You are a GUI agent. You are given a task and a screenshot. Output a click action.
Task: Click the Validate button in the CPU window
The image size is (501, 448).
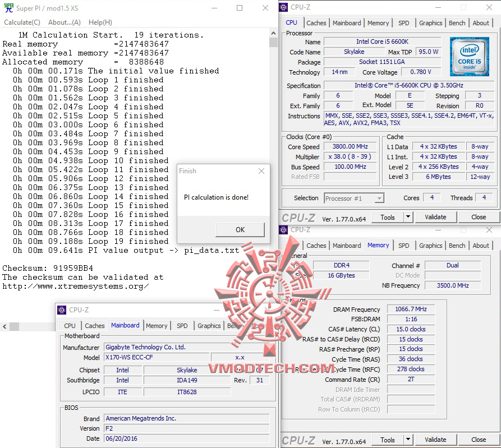tap(436, 217)
